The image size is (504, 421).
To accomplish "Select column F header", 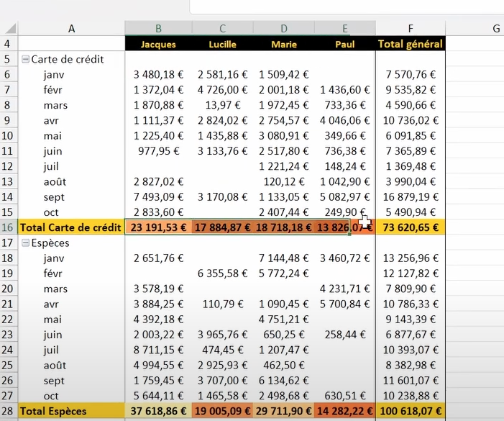I will point(411,29).
